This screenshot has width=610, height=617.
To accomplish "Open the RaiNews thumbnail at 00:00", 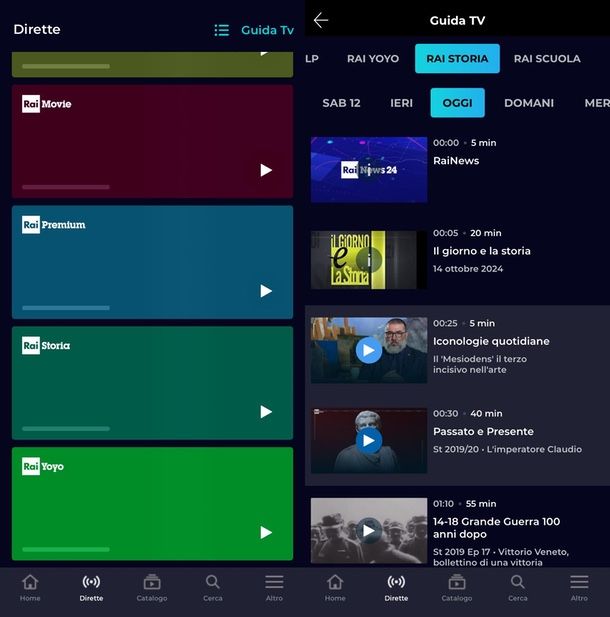I will [x=369, y=170].
